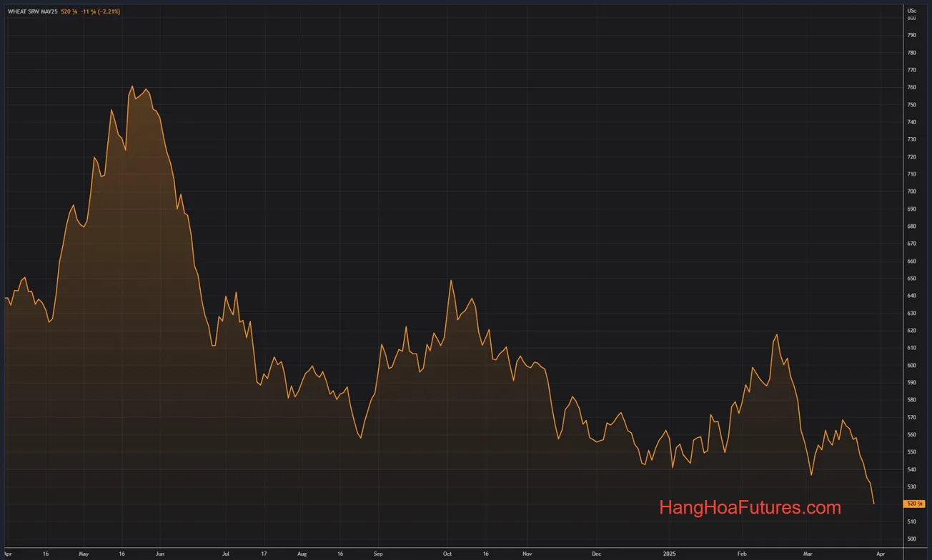Select the Nov marker on time axis
The height and width of the screenshot is (560, 932).
click(527, 554)
